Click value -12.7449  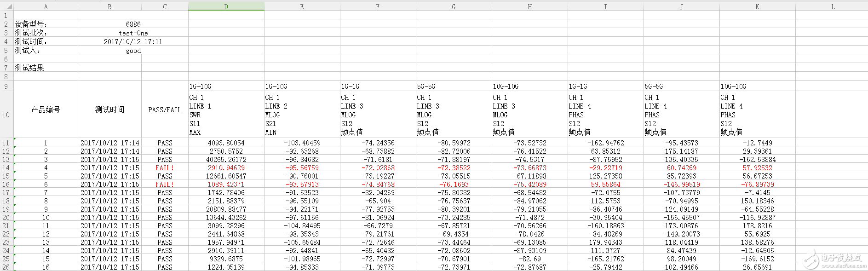(757, 143)
